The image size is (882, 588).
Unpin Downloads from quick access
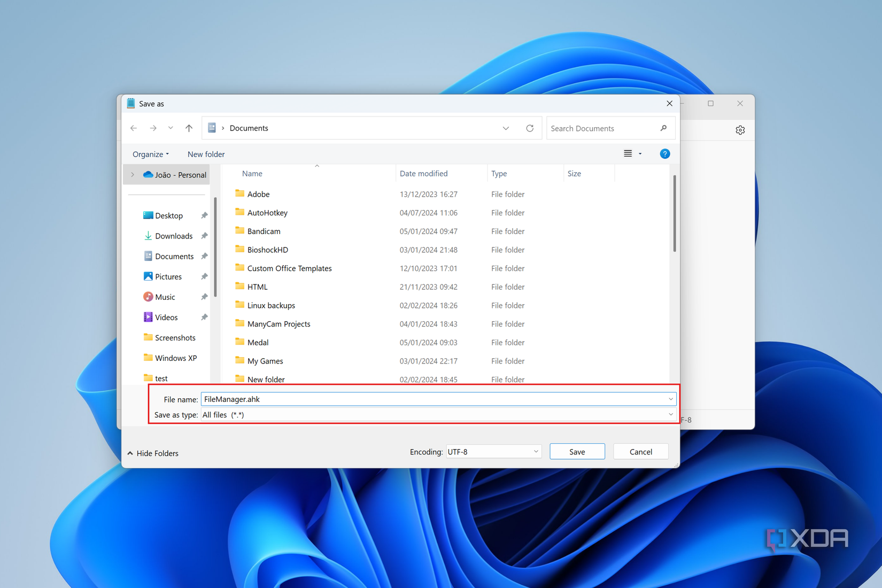[x=204, y=235]
